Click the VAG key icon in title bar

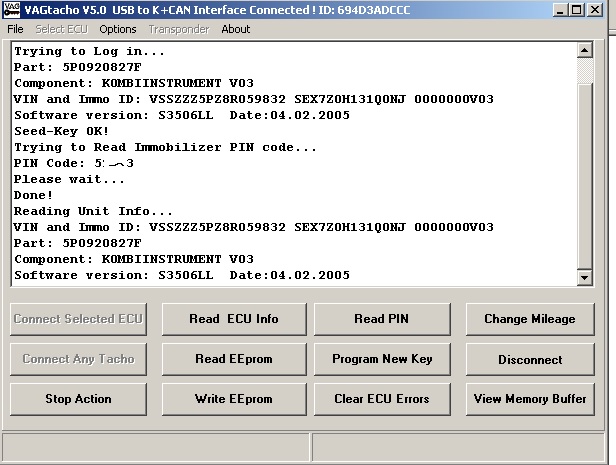[x=11, y=10]
